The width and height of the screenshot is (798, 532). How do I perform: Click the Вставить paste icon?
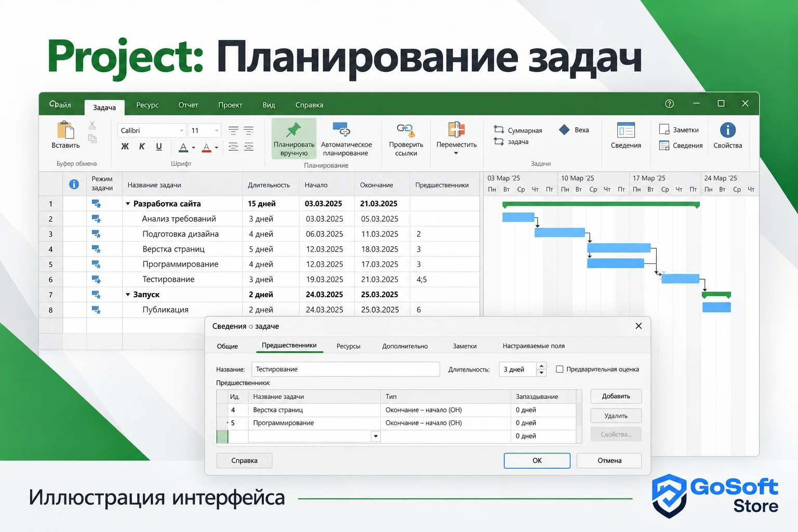(x=65, y=130)
